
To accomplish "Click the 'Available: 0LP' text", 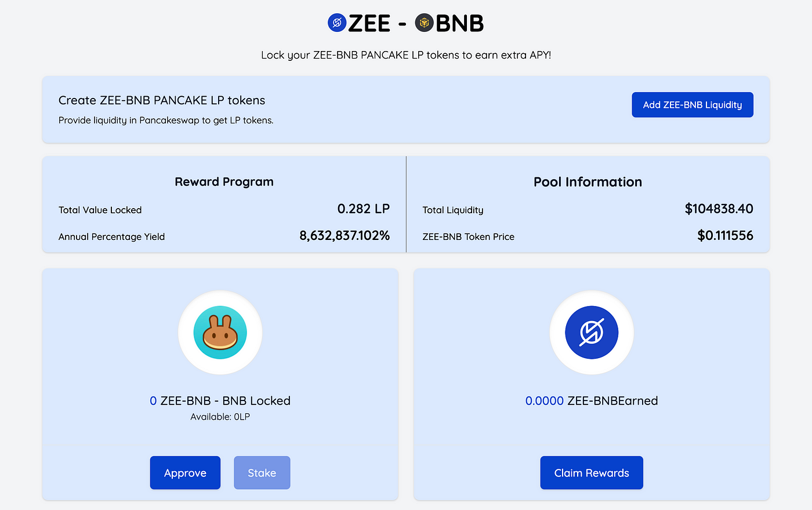I will (x=220, y=417).
